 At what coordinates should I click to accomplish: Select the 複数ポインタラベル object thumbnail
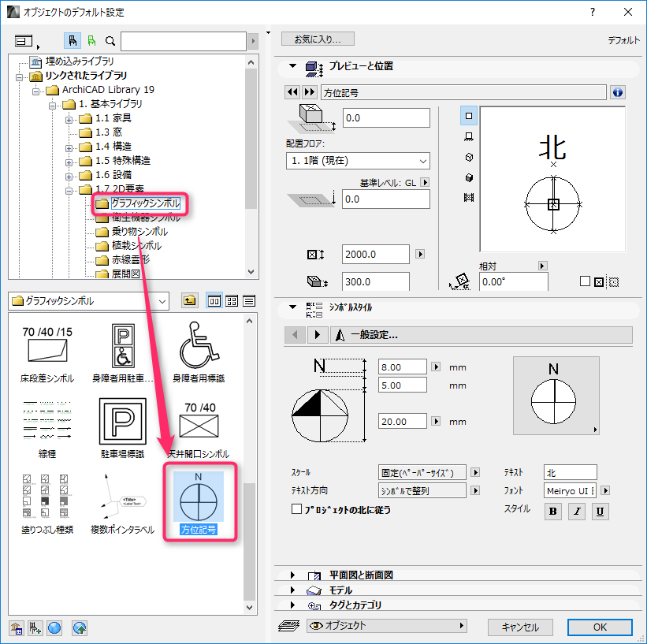(123, 497)
